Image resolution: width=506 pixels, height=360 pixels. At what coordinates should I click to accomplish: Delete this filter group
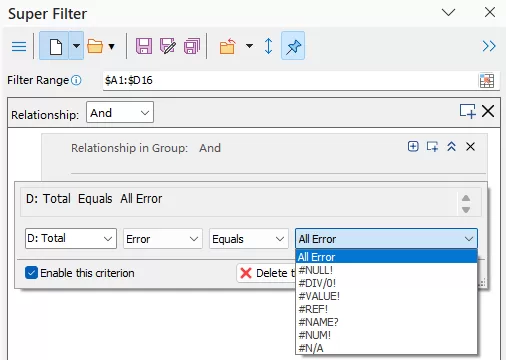pyautogui.click(x=470, y=146)
